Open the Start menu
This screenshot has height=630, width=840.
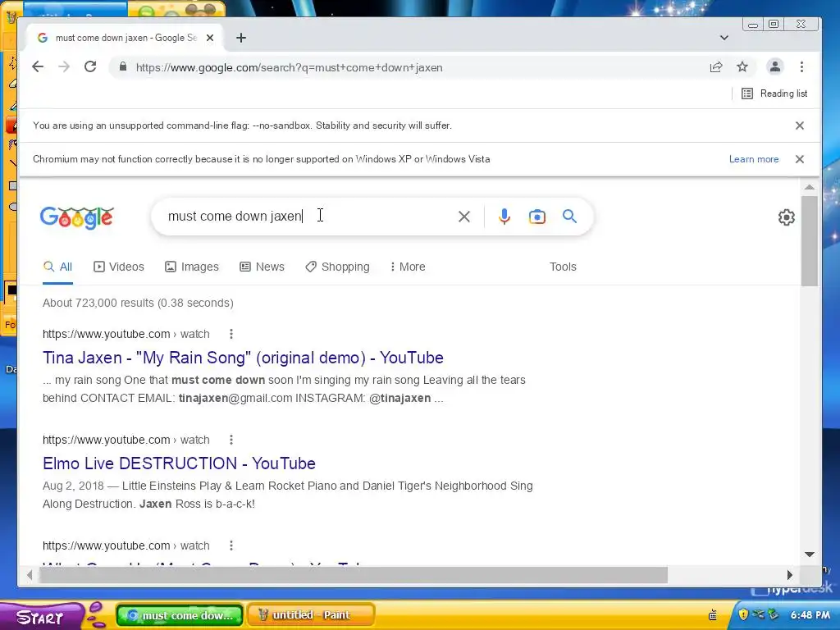40,617
